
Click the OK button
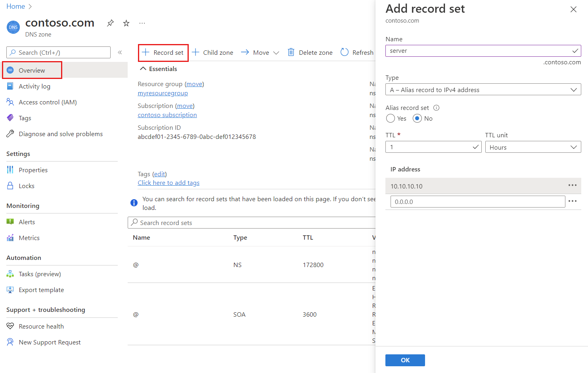point(405,360)
